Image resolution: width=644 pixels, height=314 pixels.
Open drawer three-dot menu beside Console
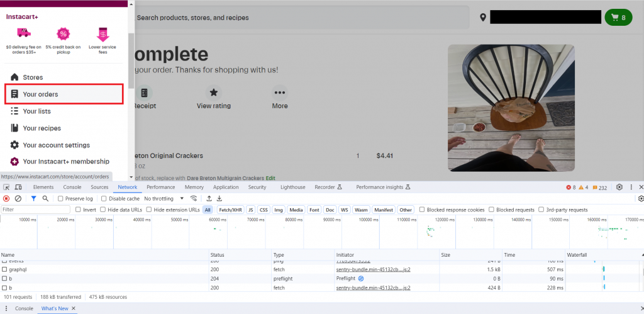[6, 308]
